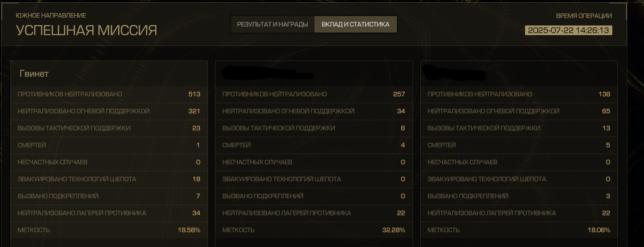The image size is (644, 247).
Task: Click the third player's accuracy 18.06%
Action: point(599,230)
